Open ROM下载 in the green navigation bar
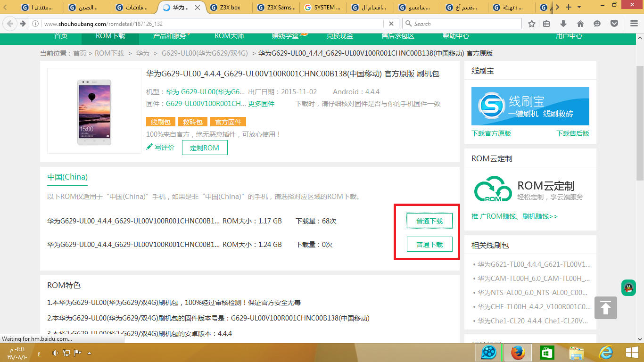 point(110,36)
